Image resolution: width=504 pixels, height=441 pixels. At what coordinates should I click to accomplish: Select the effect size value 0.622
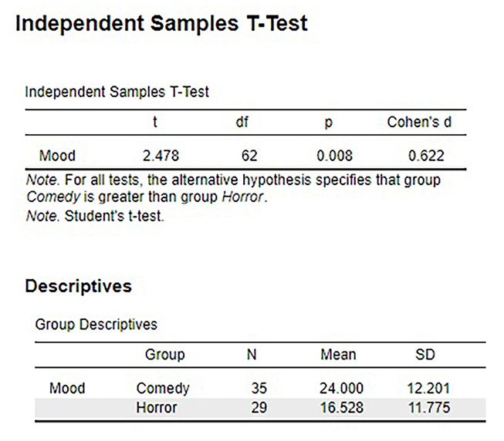coord(426,156)
